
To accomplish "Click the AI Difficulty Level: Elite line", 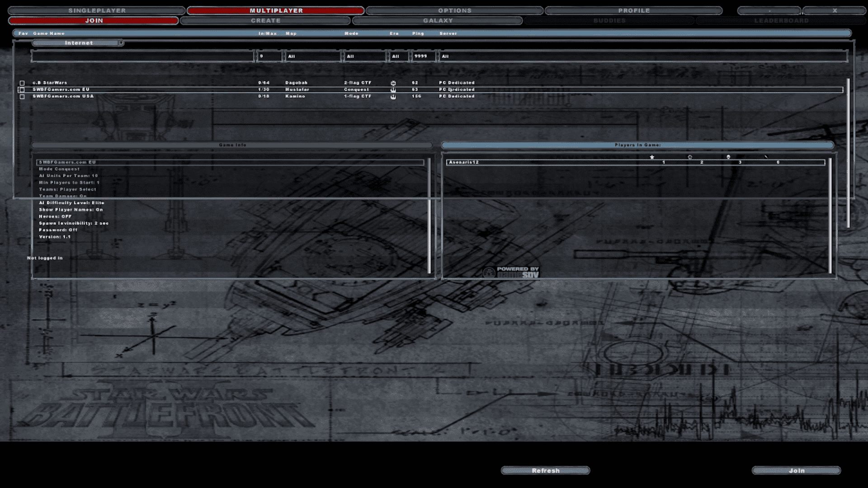I will [x=71, y=203].
